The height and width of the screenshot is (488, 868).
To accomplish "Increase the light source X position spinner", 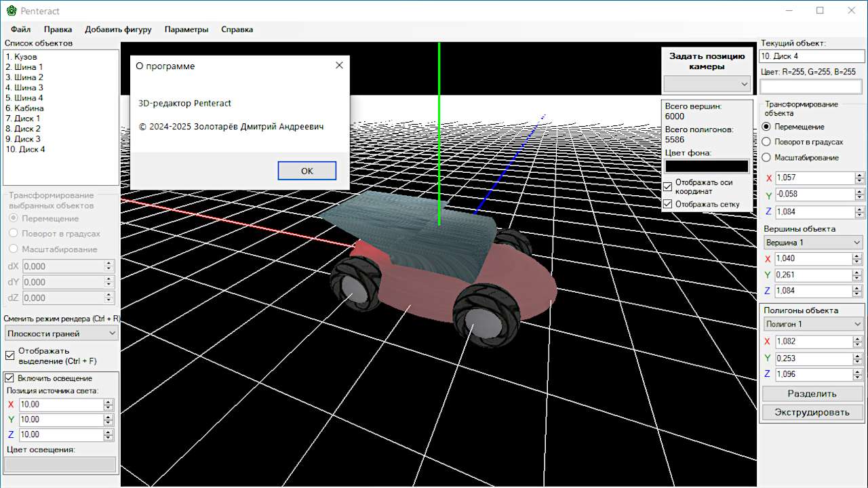I will coord(108,402).
